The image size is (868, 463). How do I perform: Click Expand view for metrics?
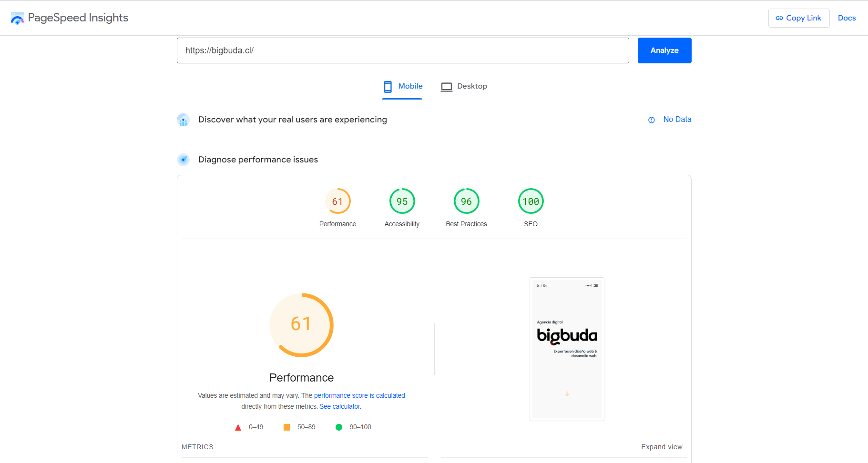coord(662,447)
